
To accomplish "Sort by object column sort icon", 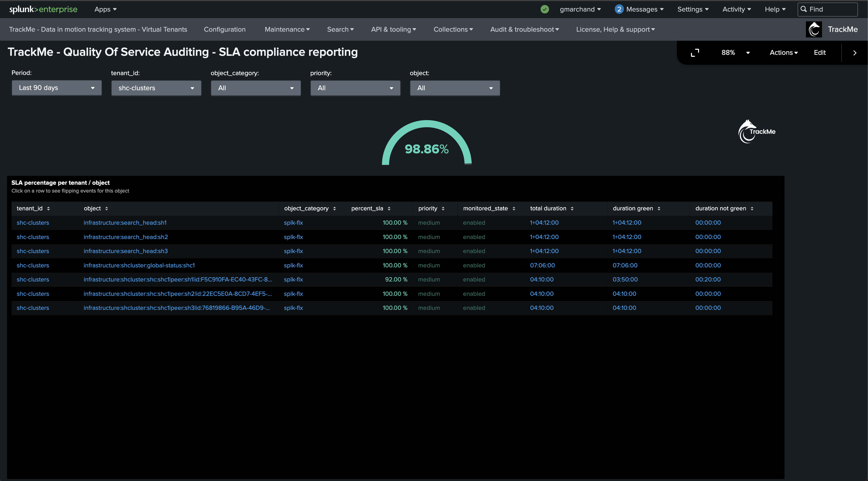I will click(x=106, y=209).
